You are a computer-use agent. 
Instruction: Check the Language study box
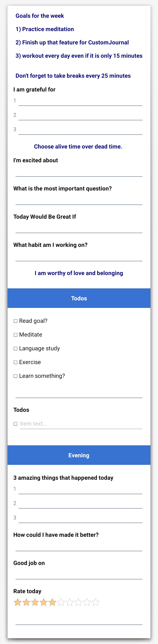(16, 349)
